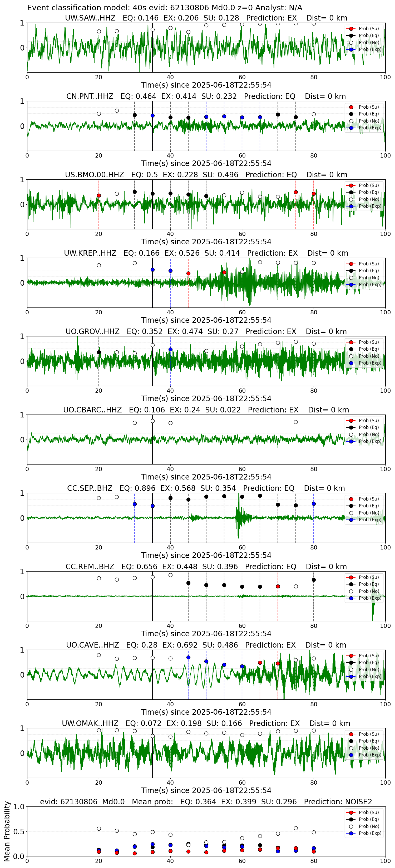Click the blue marker at 80 s in CC.SEP panel
The height and width of the screenshot is (868, 395).
314,504
